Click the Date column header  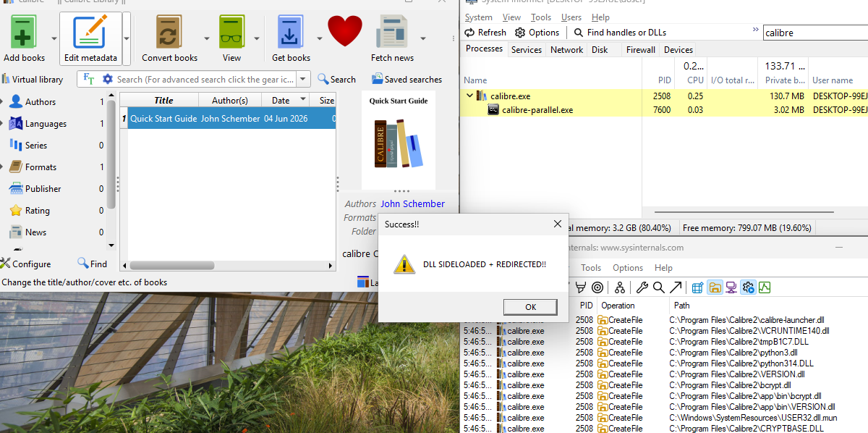tap(285, 100)
